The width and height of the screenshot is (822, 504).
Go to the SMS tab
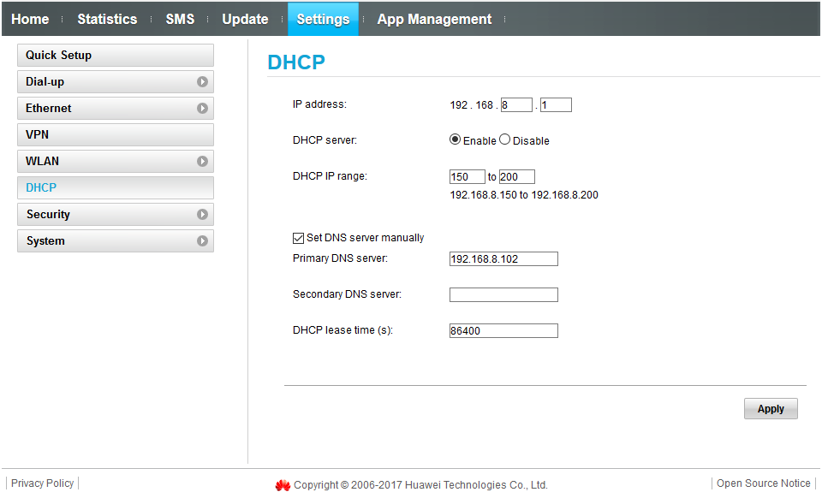coord(180,19)
